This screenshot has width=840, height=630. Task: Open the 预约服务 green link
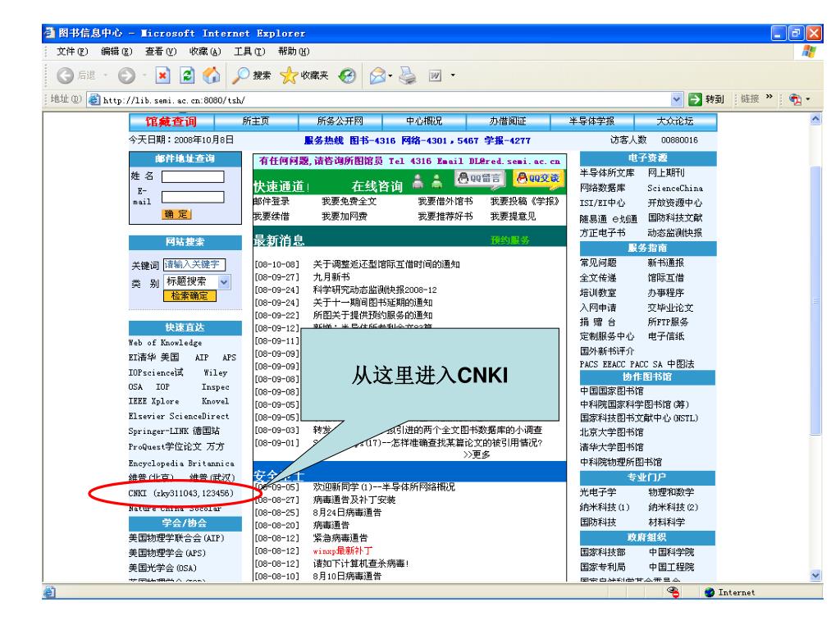coord(509,240)
